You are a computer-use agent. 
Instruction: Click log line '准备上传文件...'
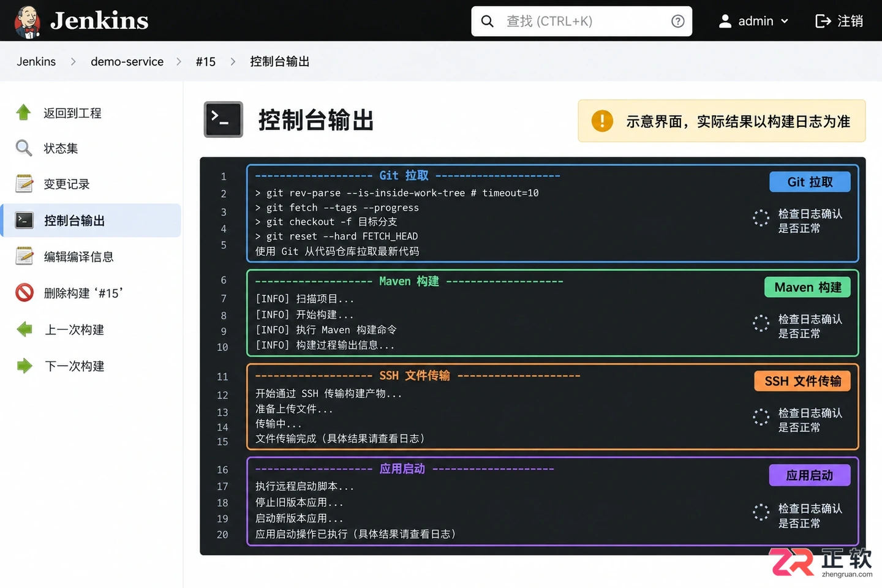(294, 409)
